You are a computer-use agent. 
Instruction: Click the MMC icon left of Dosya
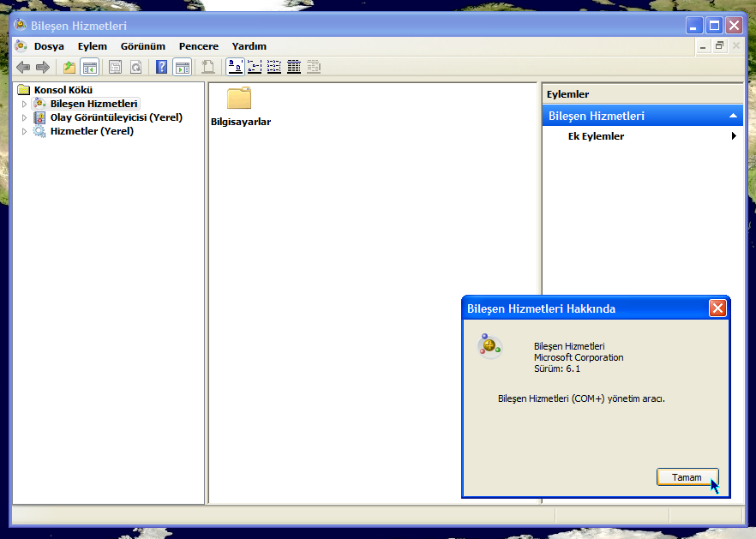[x=21, y=45]
